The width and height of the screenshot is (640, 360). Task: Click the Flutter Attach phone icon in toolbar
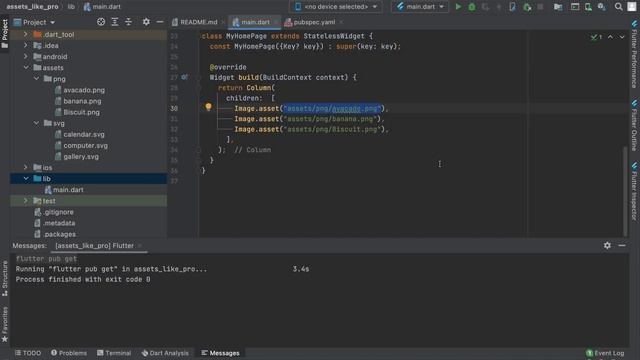click(x=512, y=7)
